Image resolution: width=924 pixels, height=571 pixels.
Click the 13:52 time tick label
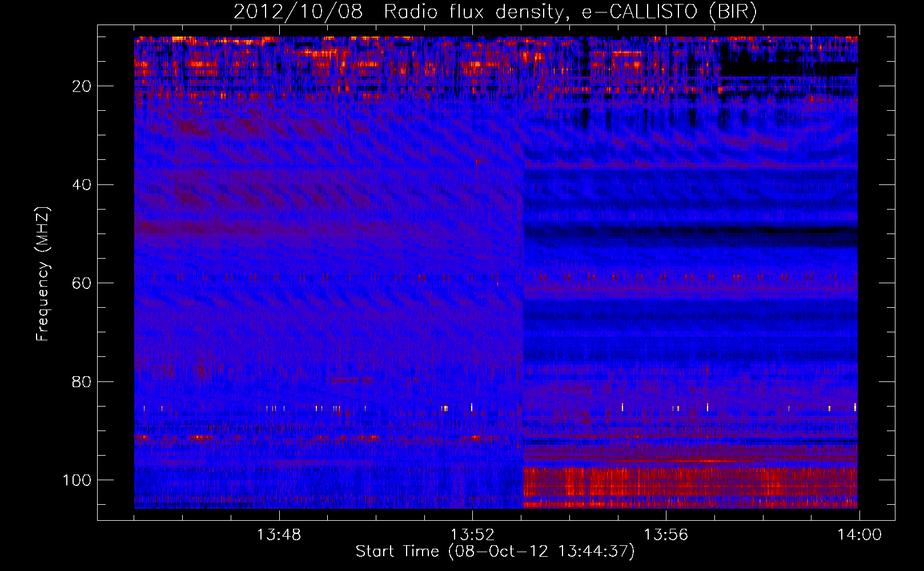pos(472,535)
